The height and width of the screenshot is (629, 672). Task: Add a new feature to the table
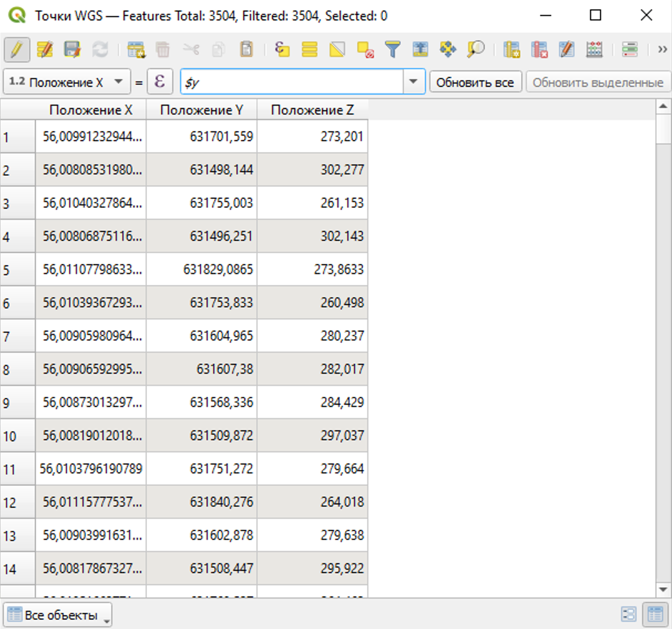(136, 50)
